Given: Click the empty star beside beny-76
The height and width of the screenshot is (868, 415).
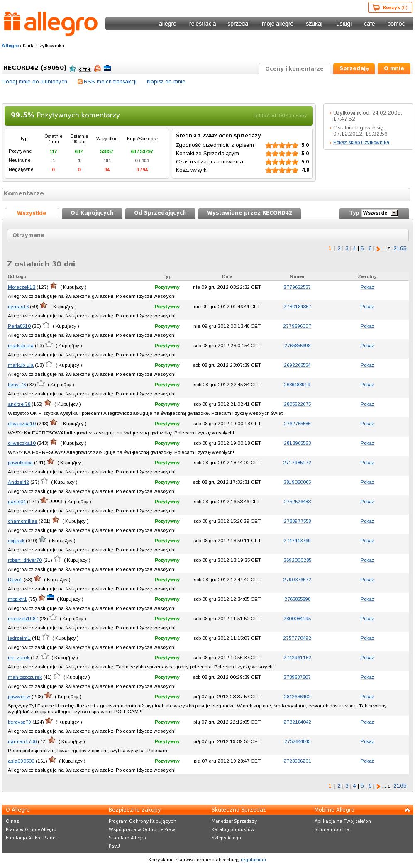Looking at the screenshot, I should pyautogui.click(x=41, y=383).
